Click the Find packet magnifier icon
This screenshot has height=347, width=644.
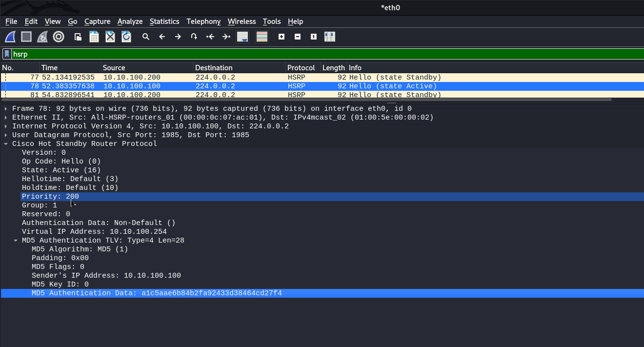point(145,37)
